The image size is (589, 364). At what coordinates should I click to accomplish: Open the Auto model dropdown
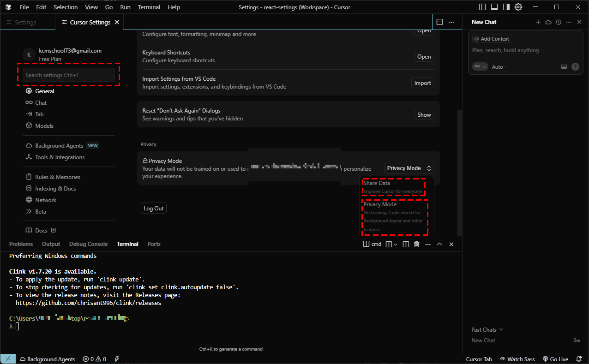point(499,67)
